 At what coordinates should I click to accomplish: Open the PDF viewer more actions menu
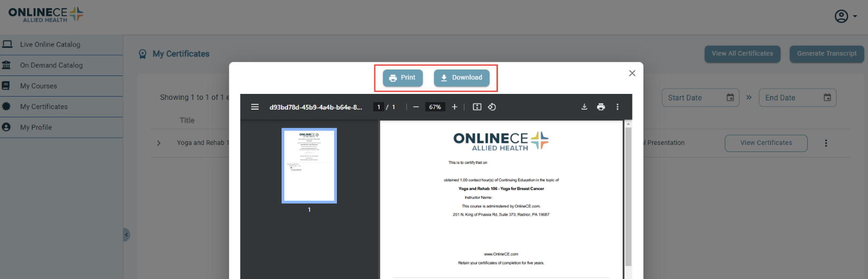[617, 107]
